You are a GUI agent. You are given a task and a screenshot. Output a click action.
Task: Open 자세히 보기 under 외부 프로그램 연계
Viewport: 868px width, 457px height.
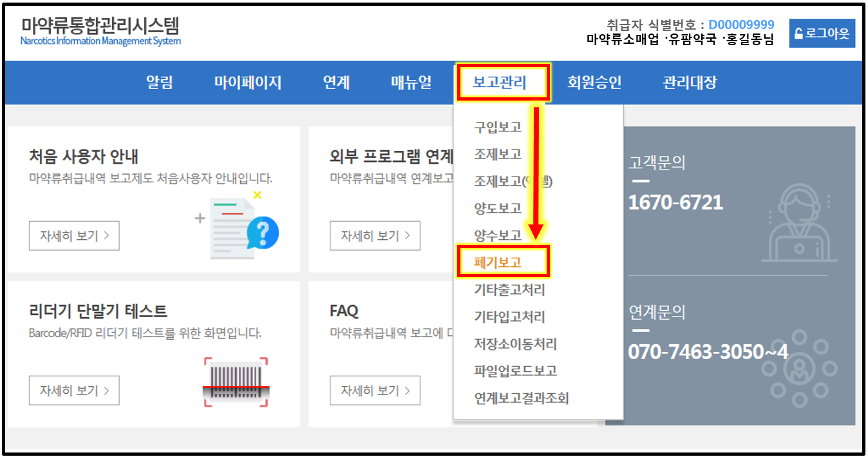point(375,236)
